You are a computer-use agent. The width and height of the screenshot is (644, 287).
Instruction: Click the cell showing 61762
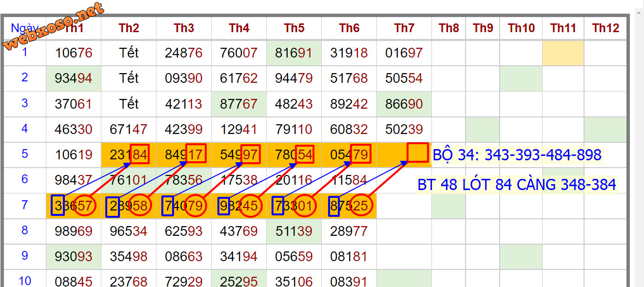(239, 78)
